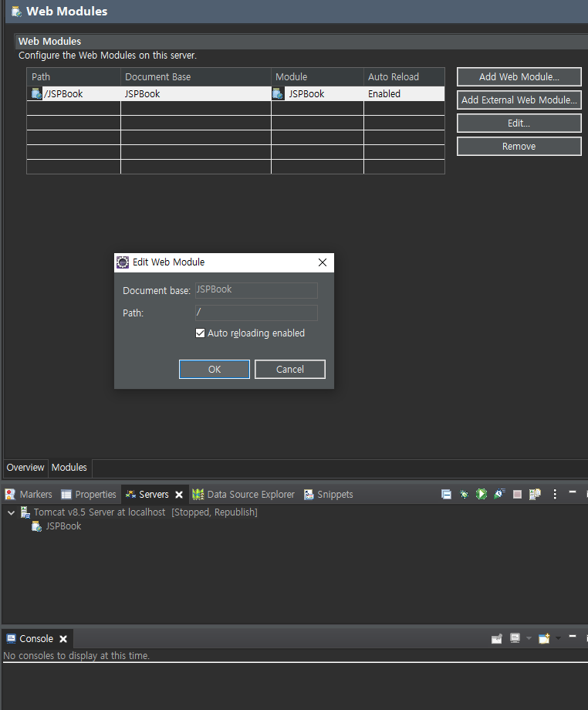This screenshot has width=588, height=710.
Task: Click the Remove button
Action: click(x=519, y=147)
